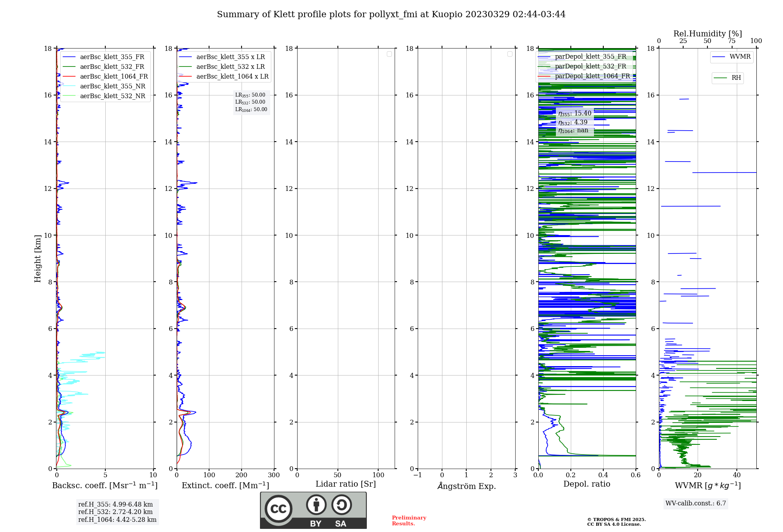Click the RH legend entry
The height and width of the screenshot is (532, 783).
[727, 78]
